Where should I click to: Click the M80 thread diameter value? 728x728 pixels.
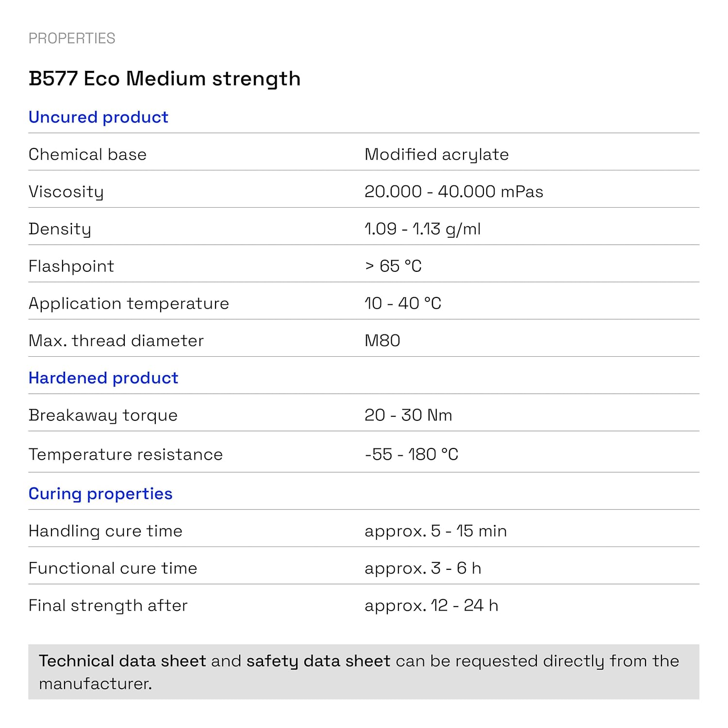382,341
